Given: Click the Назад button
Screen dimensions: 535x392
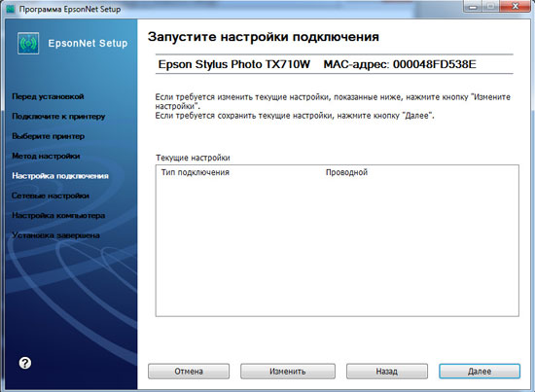Looking at the screenshot, I should pos(387,372).
